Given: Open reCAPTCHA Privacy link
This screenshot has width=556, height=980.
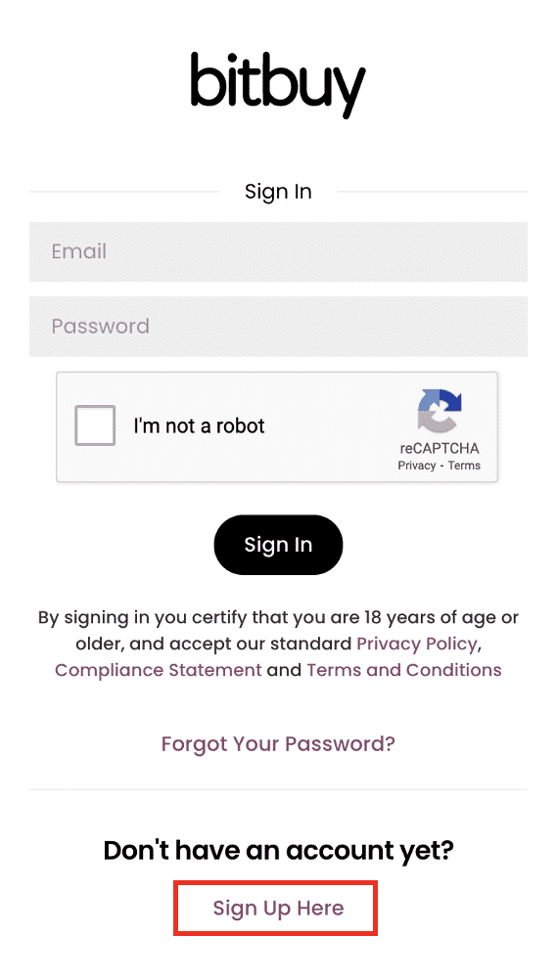Looking at the screenshot, I should click(x=417, y=466).
